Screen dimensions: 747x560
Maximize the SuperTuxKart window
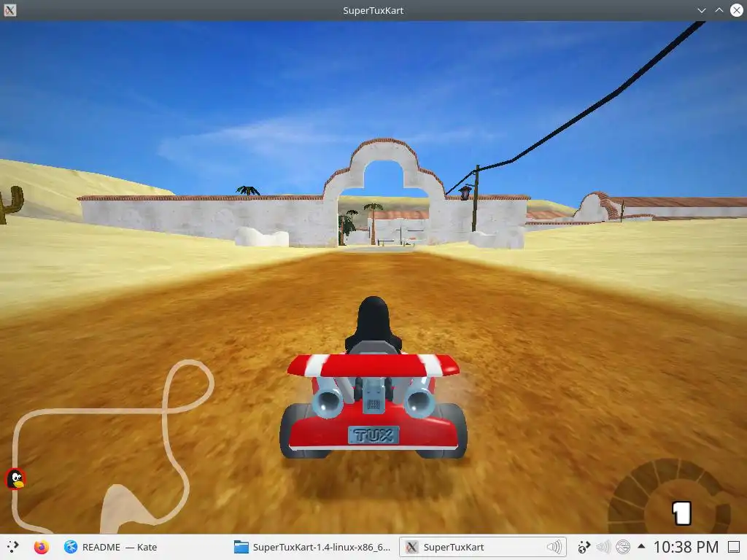click(719, 10)
